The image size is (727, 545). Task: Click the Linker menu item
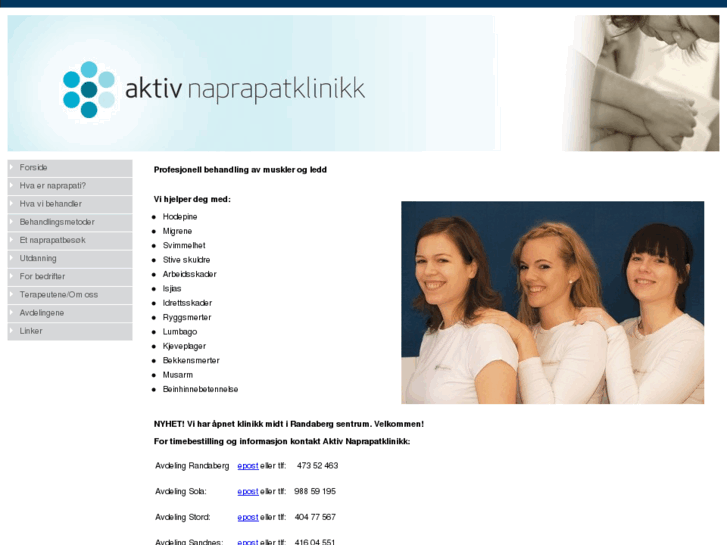(x=70, y=331)
